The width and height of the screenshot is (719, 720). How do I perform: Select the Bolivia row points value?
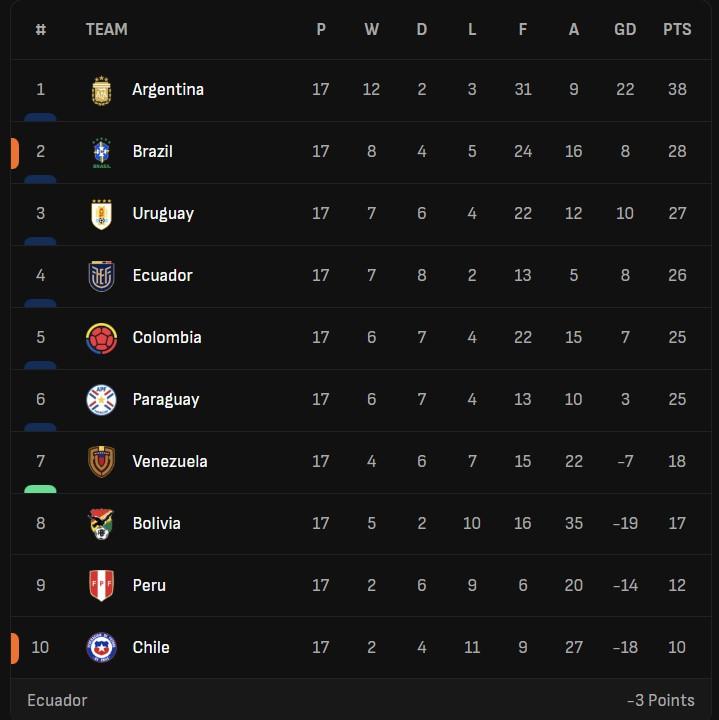pos(677,523)
